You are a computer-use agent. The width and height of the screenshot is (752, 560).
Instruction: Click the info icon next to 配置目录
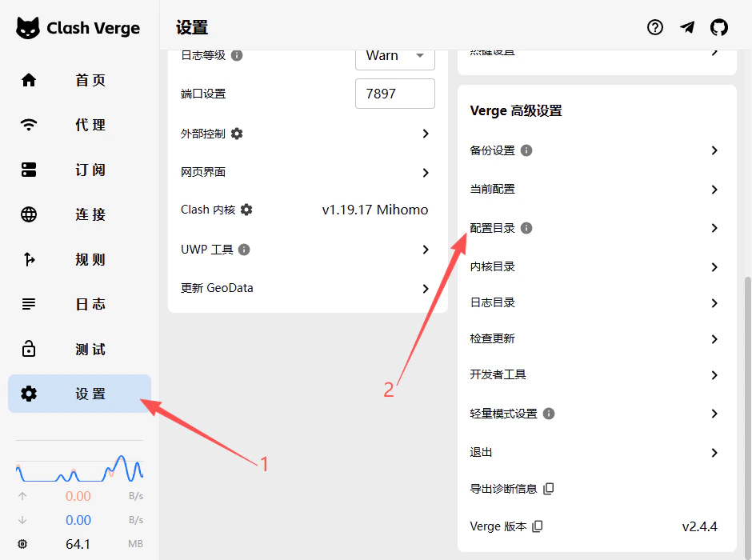(526, 227)
